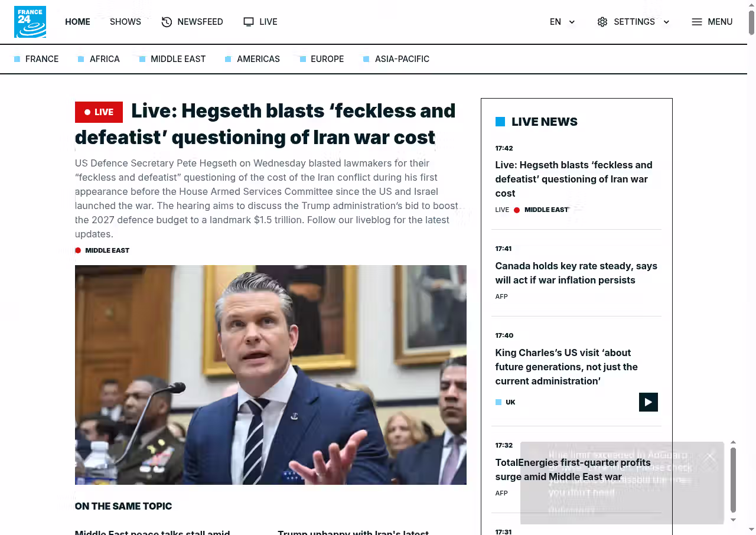Play the King Charles video
Image resolution: width=756 pixels, height=535 pixels.
coord(648,402)
